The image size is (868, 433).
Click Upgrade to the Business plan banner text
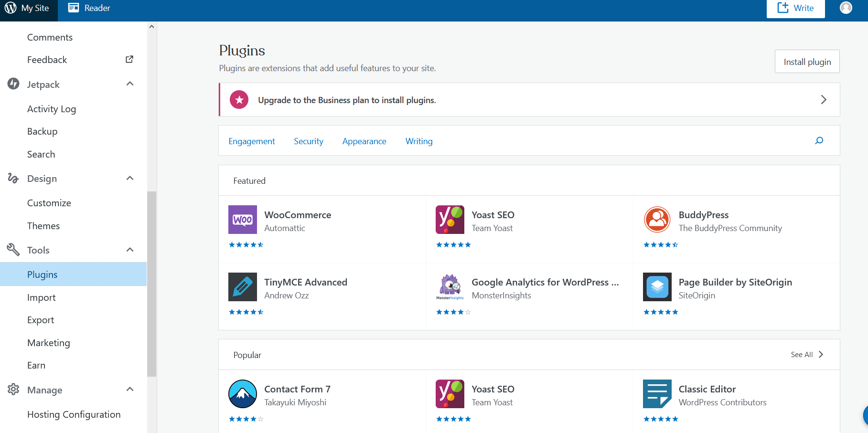347,100
